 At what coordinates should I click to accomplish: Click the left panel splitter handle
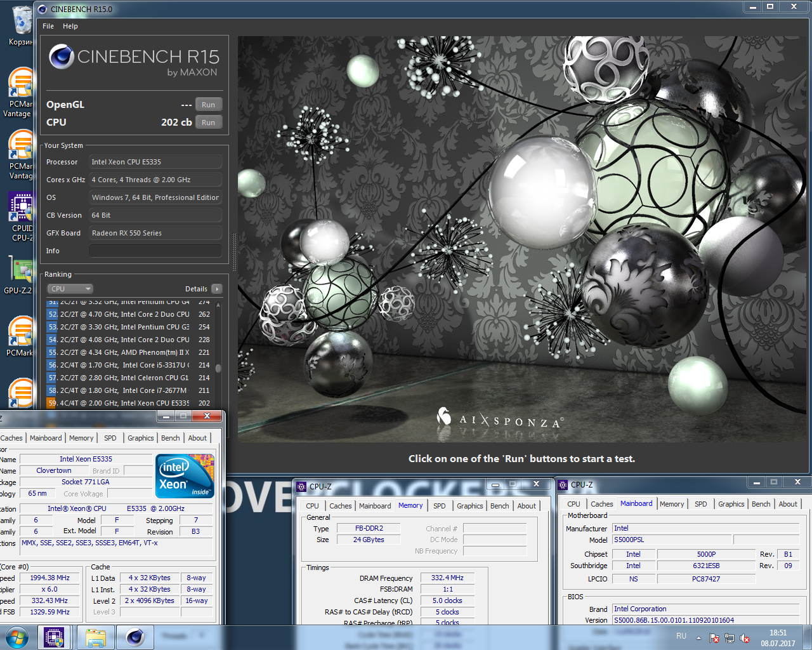(234, 252)
